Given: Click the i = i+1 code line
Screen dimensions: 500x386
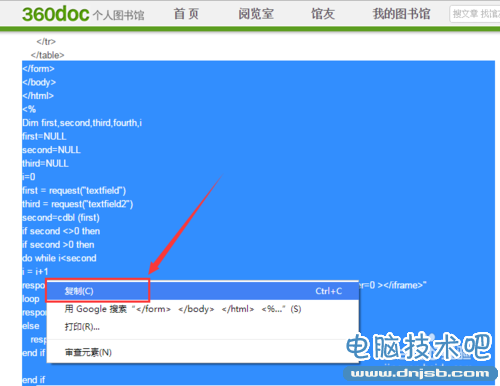Looking at the screenshot, I should 35,272.
